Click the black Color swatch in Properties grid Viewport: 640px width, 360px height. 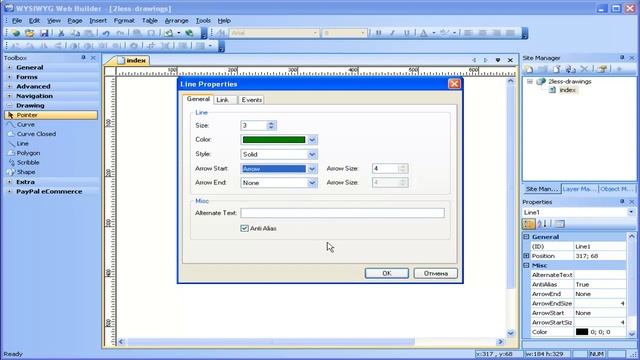click(x=582, y=332)
